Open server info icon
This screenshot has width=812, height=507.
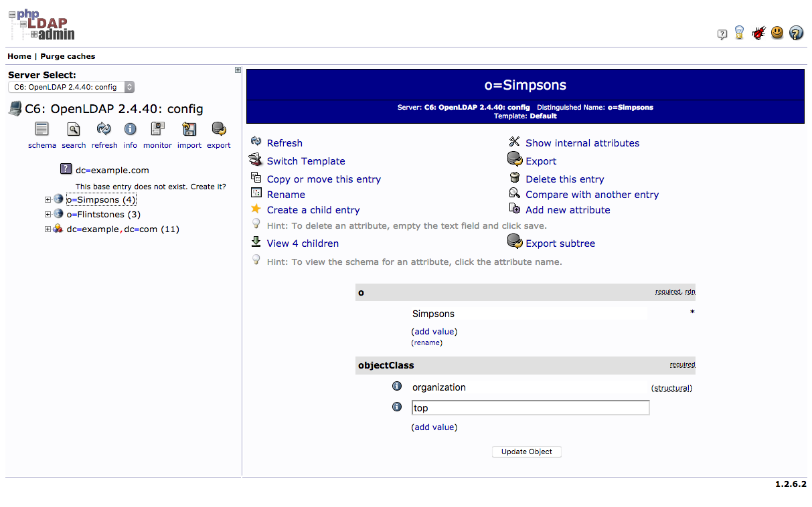130,129
